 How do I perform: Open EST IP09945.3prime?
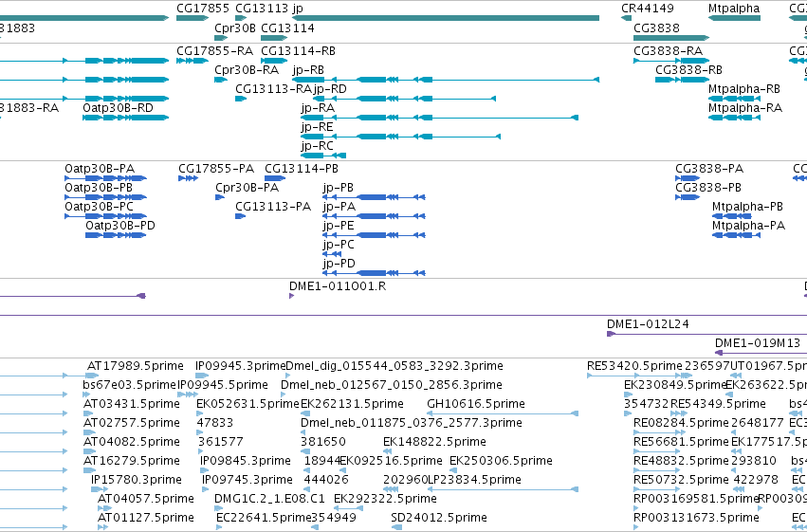240,366
